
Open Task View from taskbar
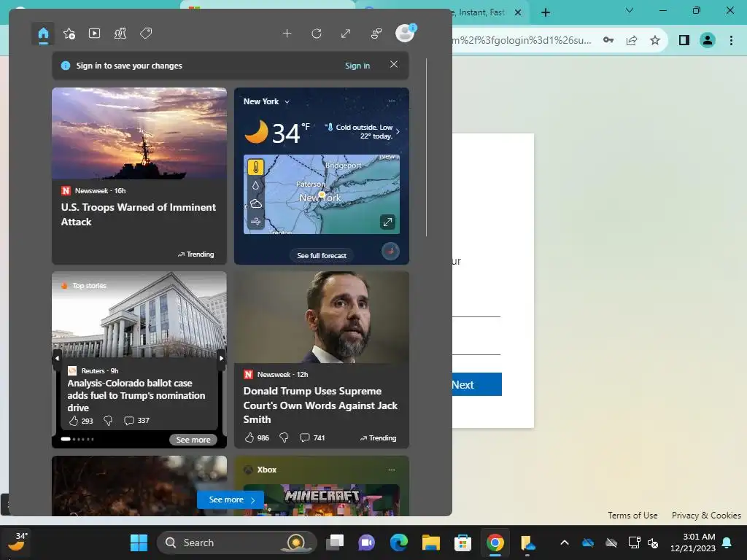pos(335,542)
